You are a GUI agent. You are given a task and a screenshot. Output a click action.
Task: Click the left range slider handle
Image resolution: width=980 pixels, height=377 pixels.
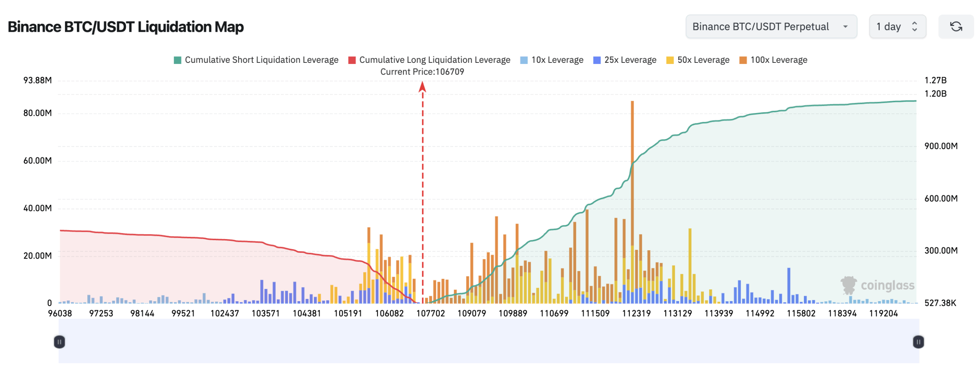coord(59,341)
